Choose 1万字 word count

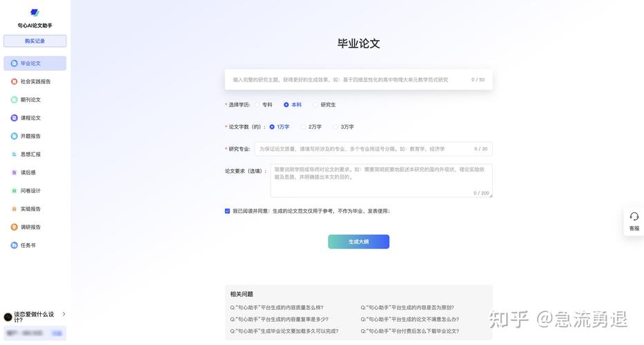pos(272,127)
